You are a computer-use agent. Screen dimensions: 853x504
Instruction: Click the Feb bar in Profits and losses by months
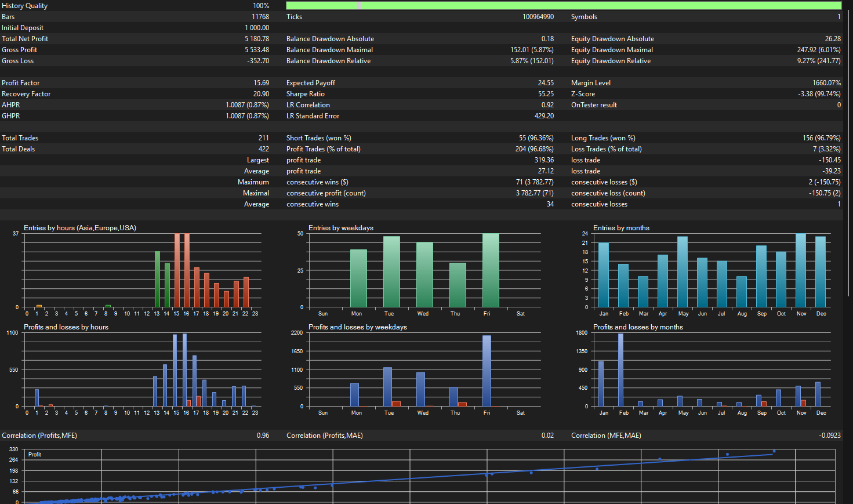(620, 370)
